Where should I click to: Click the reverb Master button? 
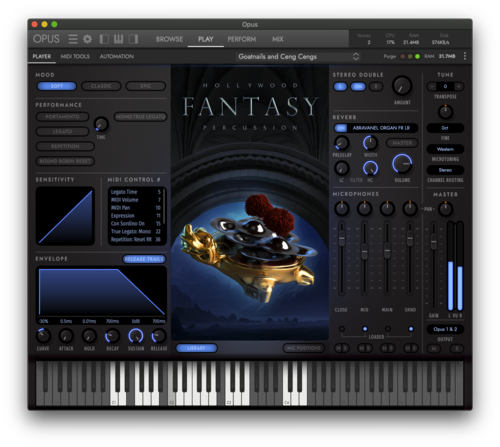click(402, 143)
